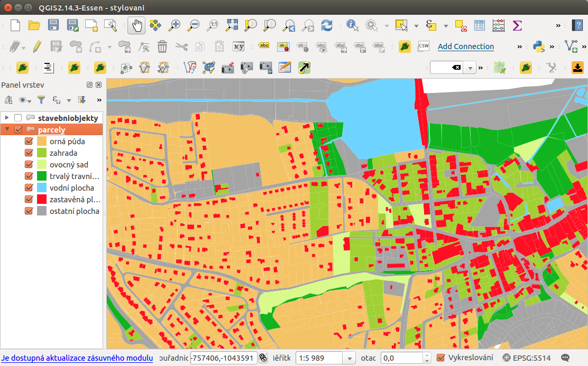Open the scale dropdown arrow
Image resolution: width=588 pixels, height=366 pixels.
pyautogui.click(x=349, y=358)
